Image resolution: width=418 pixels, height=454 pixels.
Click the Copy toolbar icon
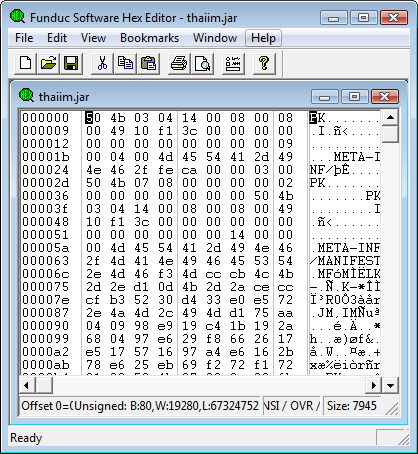tap(125, 63)
